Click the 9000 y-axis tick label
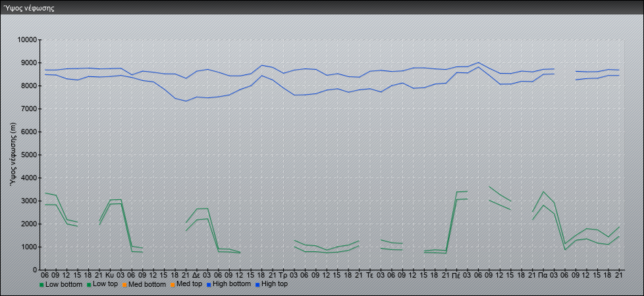The image size is (644, 296). tap(29, 62)
